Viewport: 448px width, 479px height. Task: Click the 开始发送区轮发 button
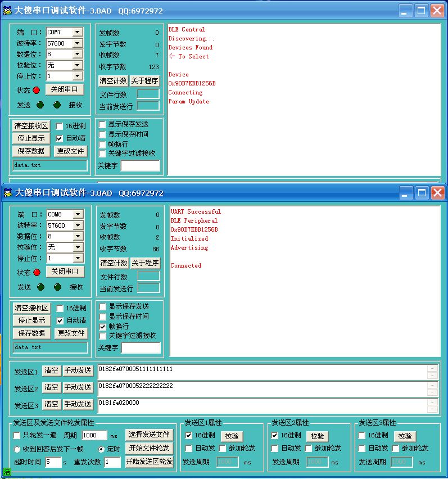[x=149, y=461]
